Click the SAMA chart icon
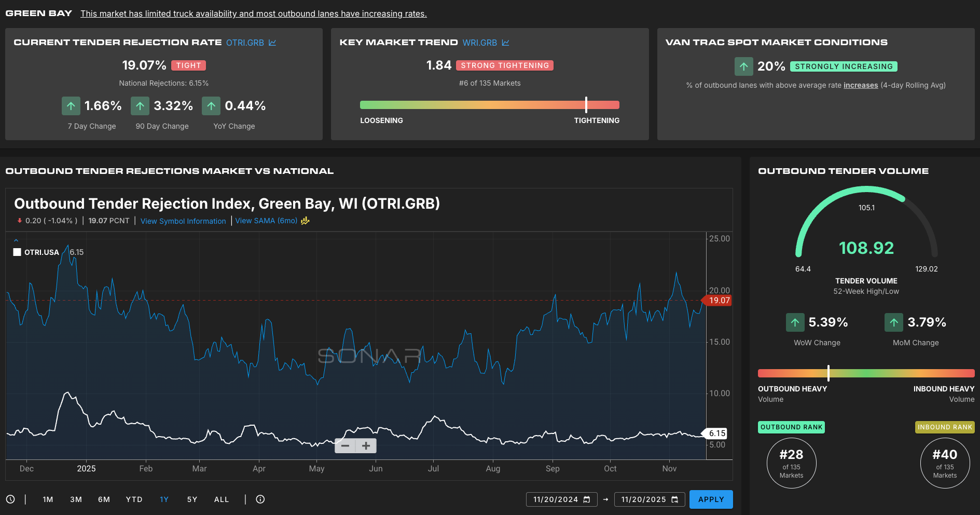 (305, 221)
